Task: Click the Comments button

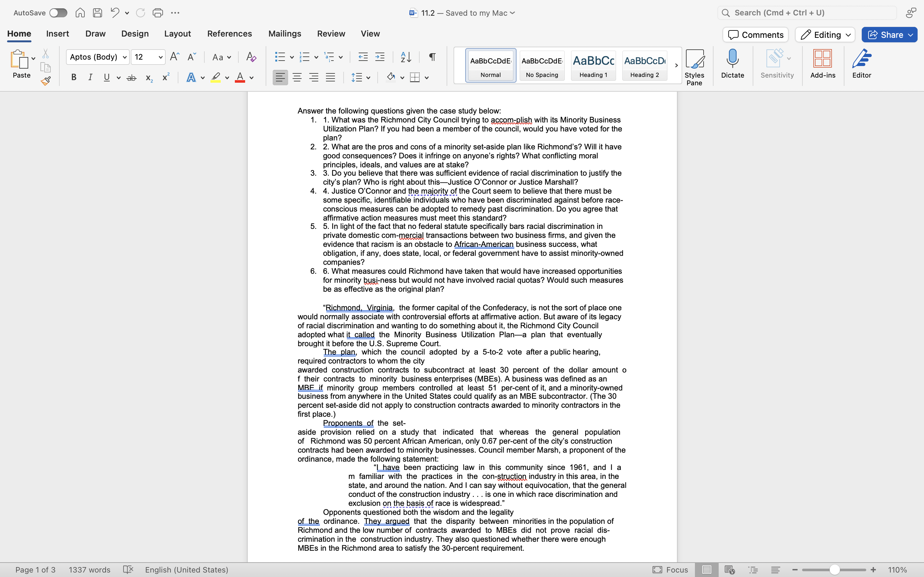Action: coord(755,35)
